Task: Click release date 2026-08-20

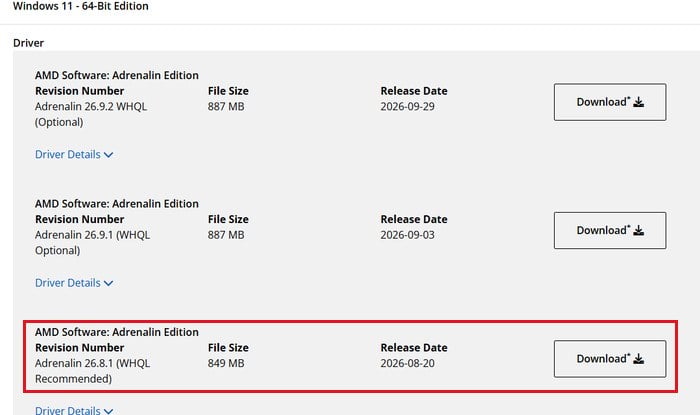Action: (407, 363)
